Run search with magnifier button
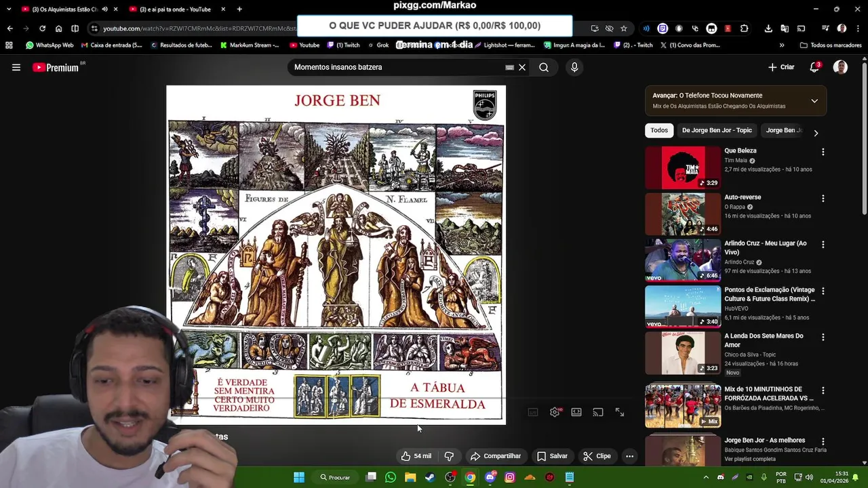The image size is (868, 488). point(544,67)
